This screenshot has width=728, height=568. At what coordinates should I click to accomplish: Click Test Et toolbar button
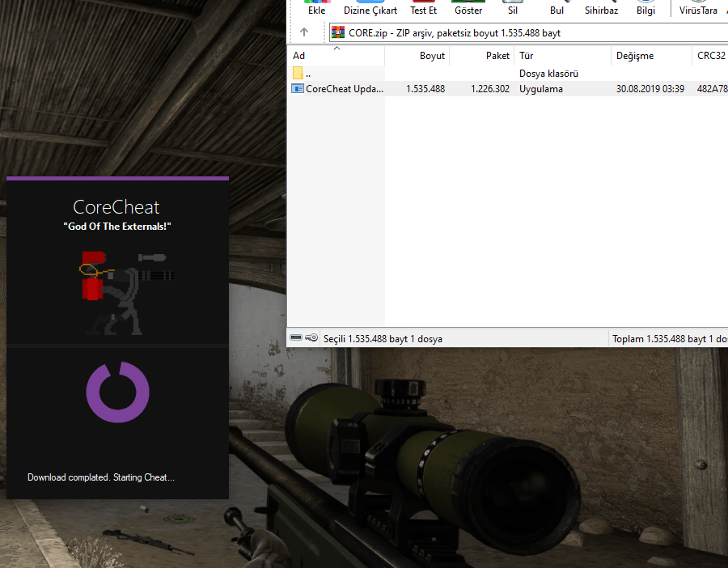coord(423,8)
